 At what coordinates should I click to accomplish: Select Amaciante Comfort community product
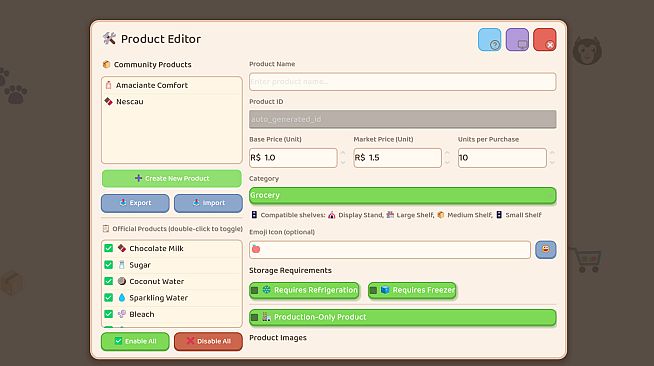[171, 85]
